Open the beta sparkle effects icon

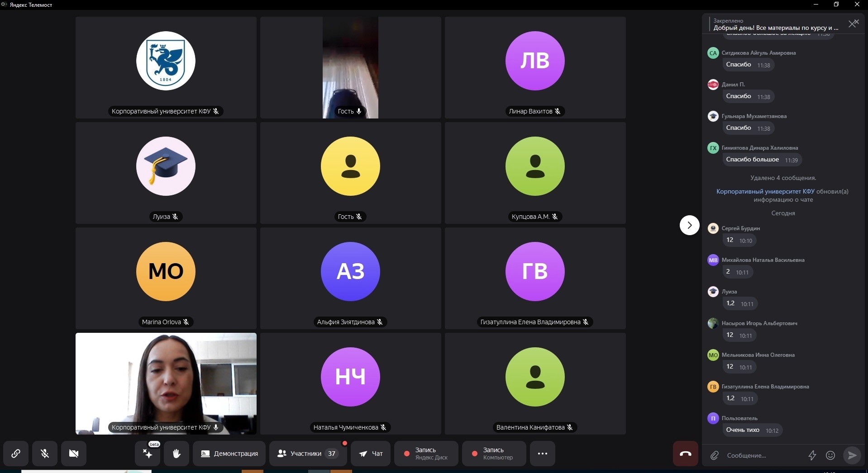point(148,454)
